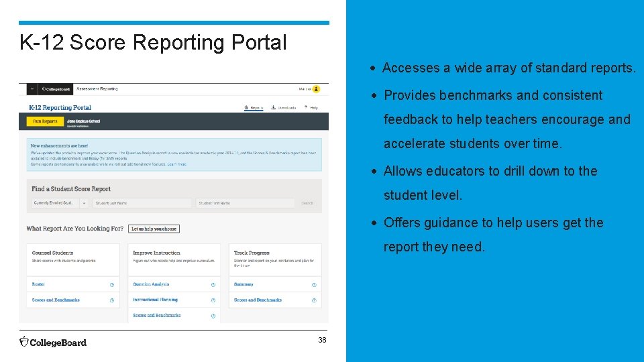Open the Question Analysis report link
Viewport: 644px width, 362px height.
151,284
